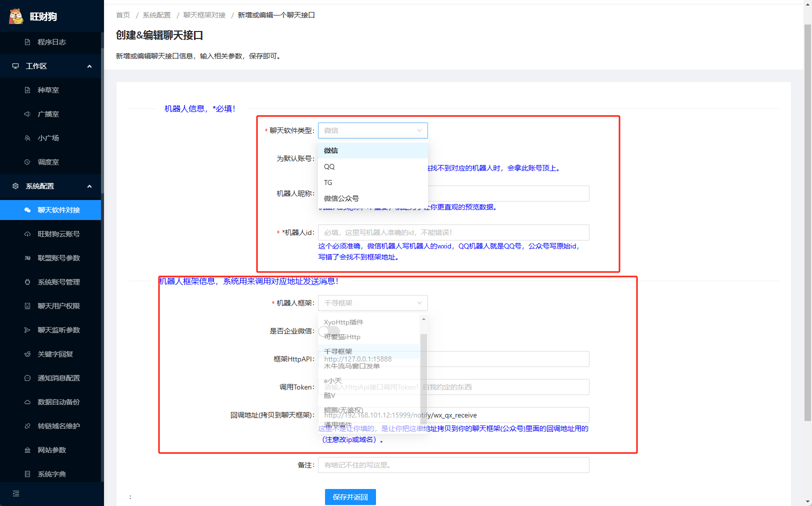812x506 pixels.
Task: Choose 千寻框架 framework option
Action: [x=369, y=351]
